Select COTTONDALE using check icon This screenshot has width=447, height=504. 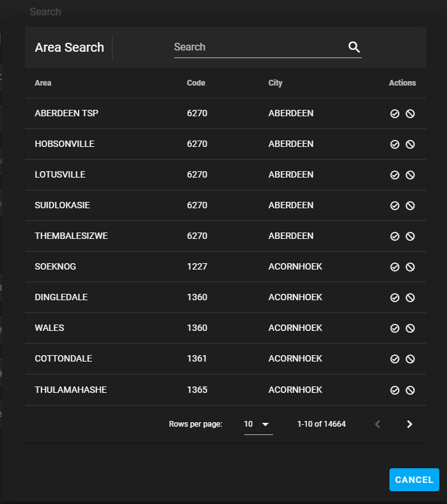[395, 359]
